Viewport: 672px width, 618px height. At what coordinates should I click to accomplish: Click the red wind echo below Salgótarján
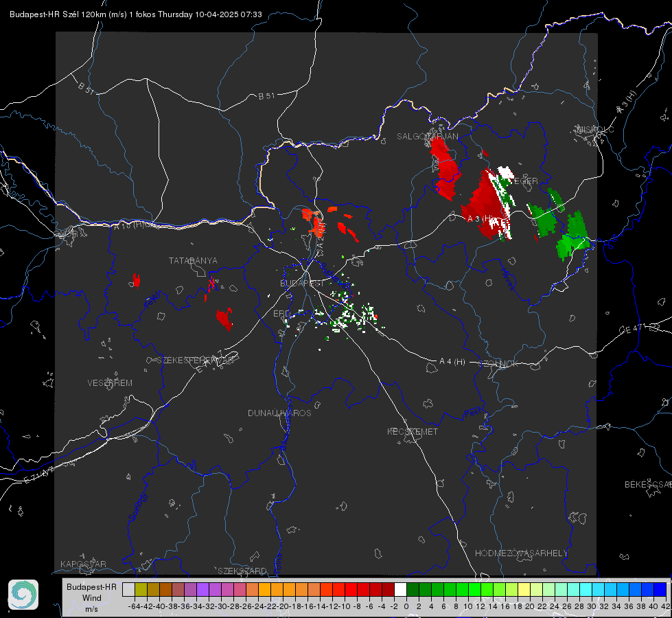(445, 168)
